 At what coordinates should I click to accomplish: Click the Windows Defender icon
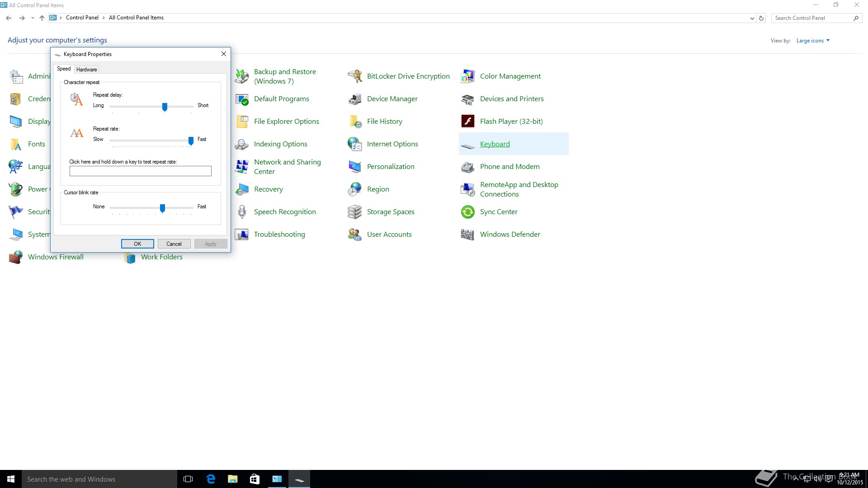(467, 235)
